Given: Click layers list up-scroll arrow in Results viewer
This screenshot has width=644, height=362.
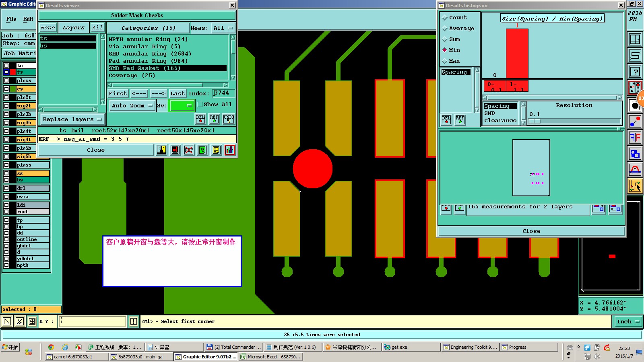Looking at the screenshot, I should (103, 37).
